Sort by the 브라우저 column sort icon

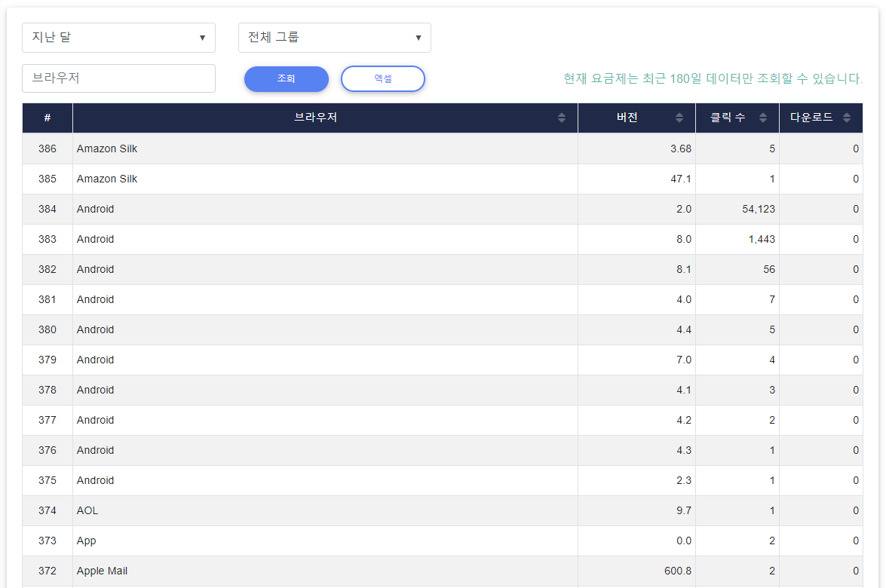pos(562,118)
